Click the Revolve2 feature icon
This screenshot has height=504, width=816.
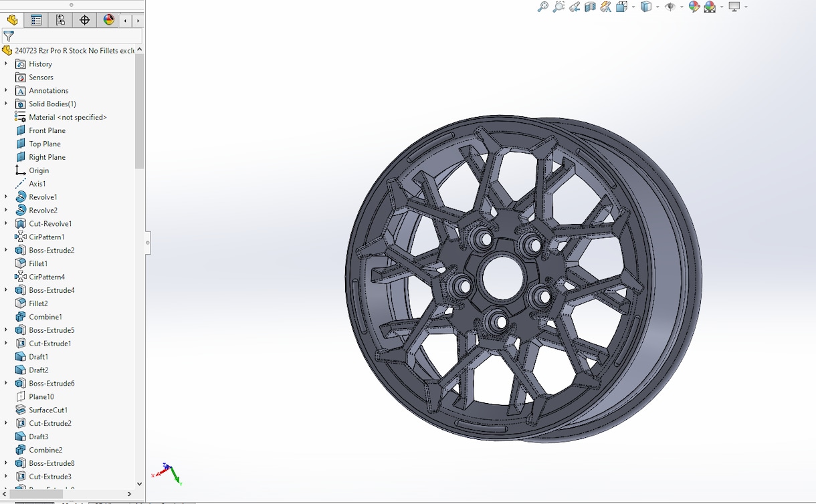pos(21,210)
